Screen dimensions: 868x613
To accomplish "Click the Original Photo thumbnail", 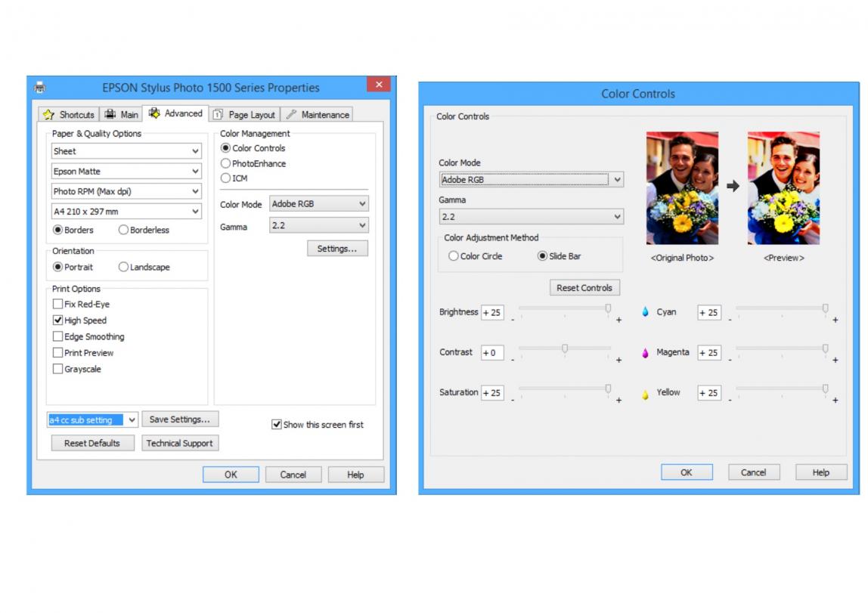I will 682,188.
